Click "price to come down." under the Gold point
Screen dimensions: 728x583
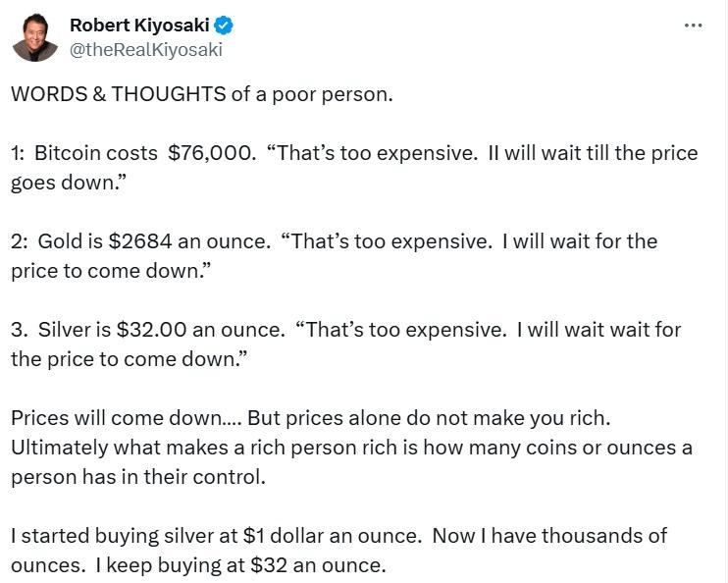110,270
